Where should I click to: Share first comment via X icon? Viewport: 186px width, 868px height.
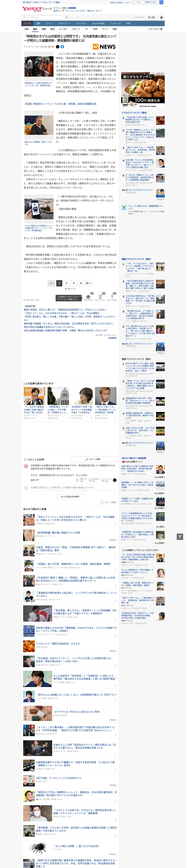114,480
